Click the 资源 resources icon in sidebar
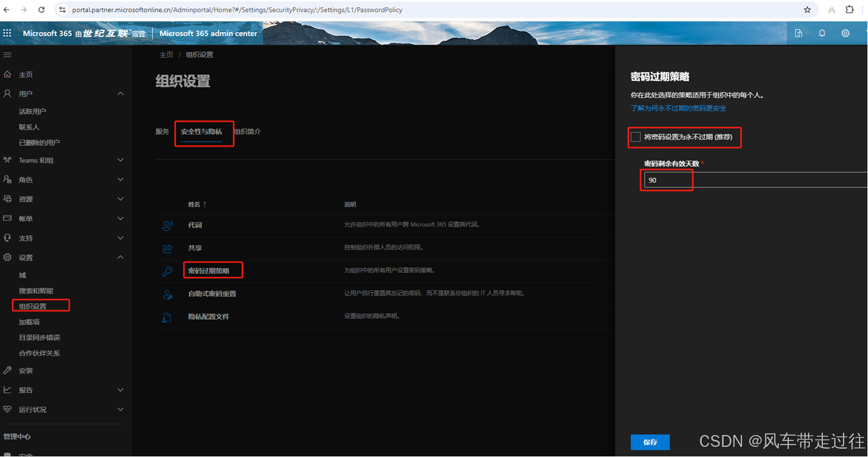Screen dimensions: 868x457 (x=7, y=199)
